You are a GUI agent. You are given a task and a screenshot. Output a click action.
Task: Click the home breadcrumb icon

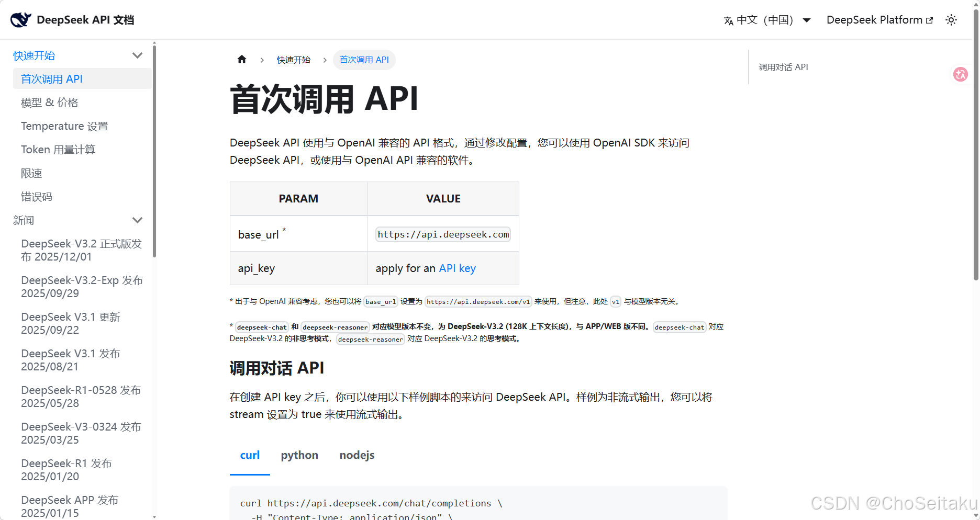tap(242, 59)
